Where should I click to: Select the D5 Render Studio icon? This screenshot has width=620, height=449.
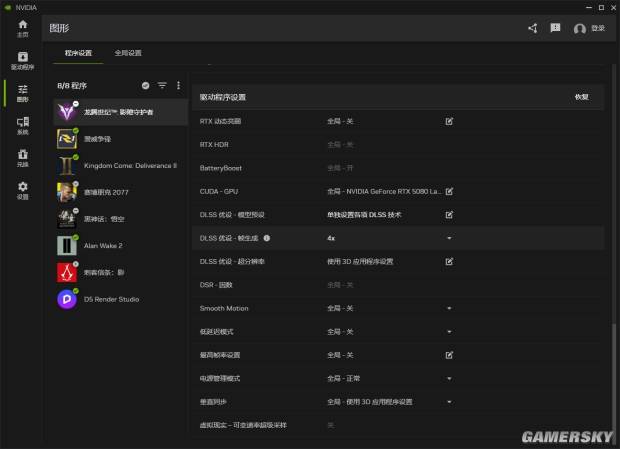tap(67, 299)
